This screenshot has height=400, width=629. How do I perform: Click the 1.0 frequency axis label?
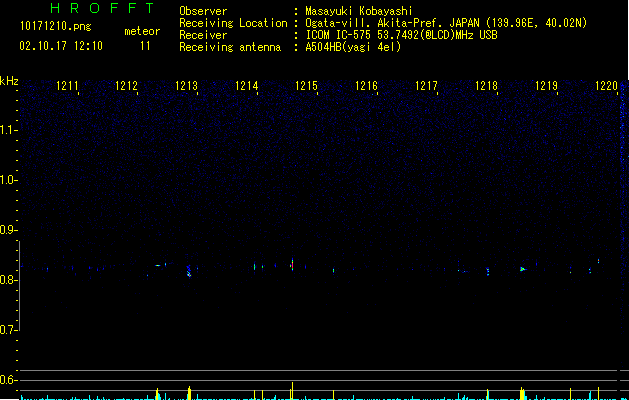pos(8,180)
